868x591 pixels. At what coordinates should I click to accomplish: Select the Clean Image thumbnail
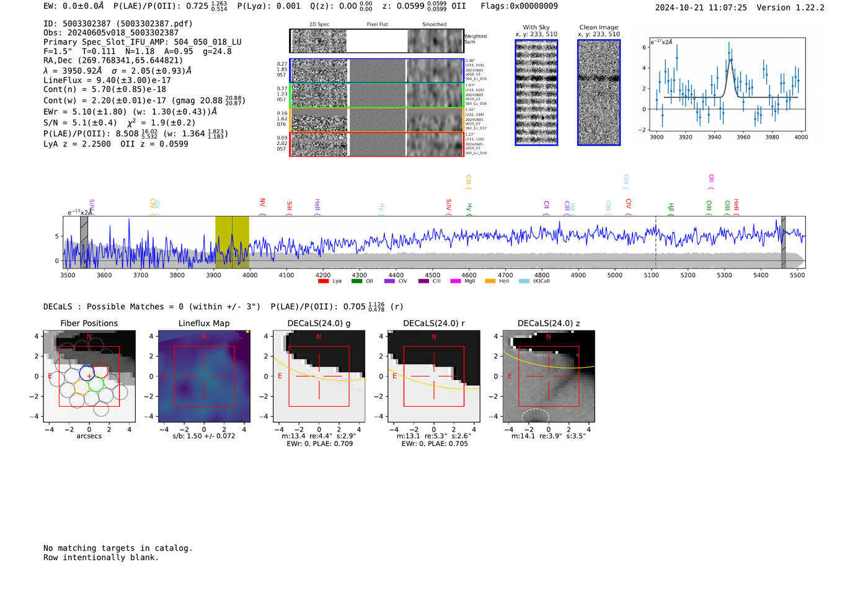(599, 92)
